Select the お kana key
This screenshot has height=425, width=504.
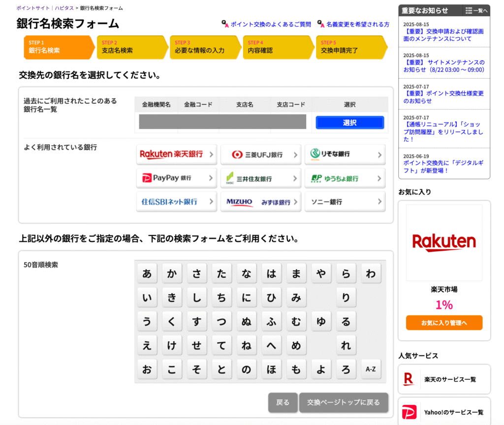[147, 369]
